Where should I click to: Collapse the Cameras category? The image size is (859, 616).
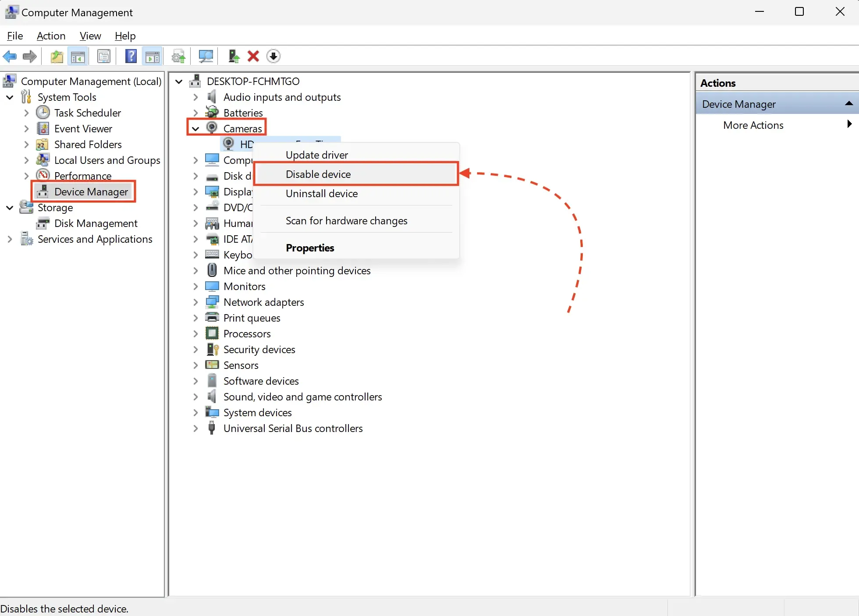click(x=195, y=128)
